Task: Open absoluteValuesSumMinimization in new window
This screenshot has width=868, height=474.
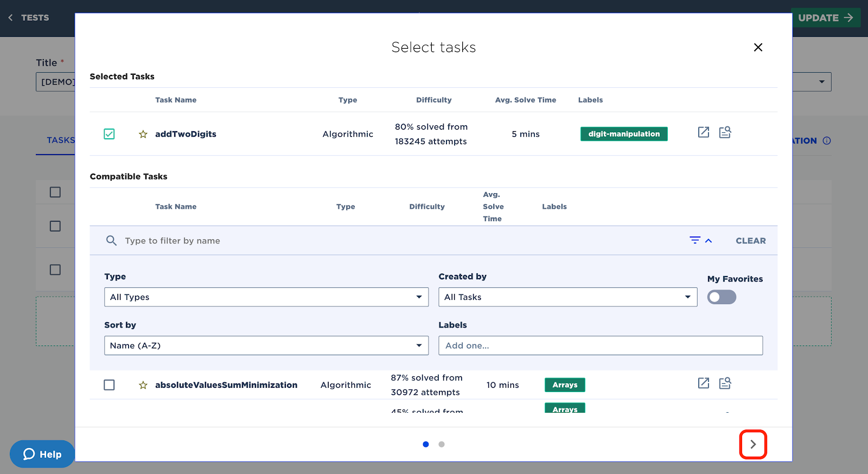Action: pos(704,383)
